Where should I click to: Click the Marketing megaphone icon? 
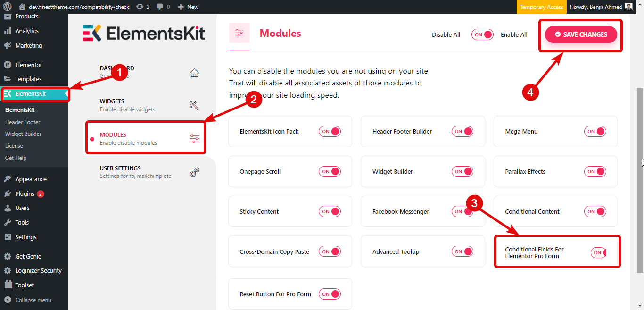(8, 45)
